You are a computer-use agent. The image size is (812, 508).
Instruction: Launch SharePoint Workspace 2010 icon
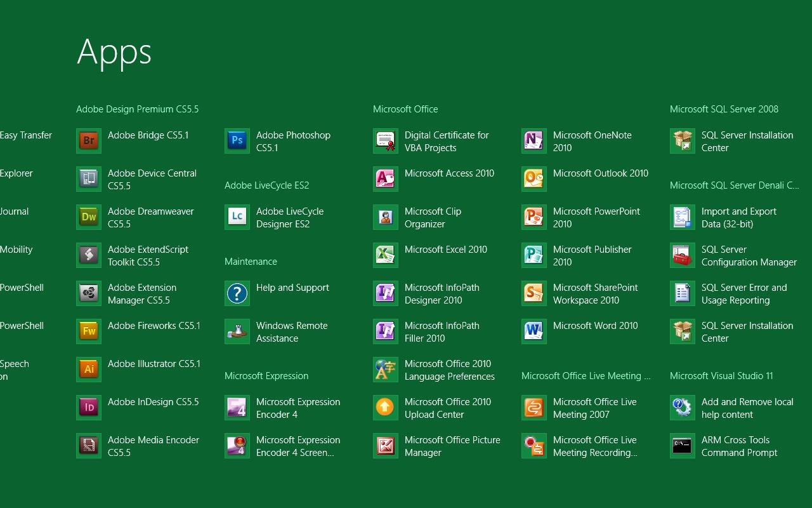tap(534, 293)
